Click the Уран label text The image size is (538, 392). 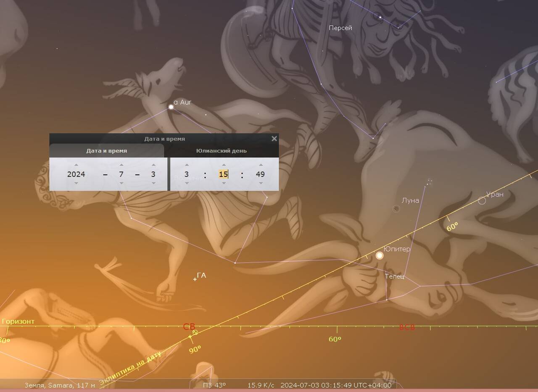click(x=495, y=194)
